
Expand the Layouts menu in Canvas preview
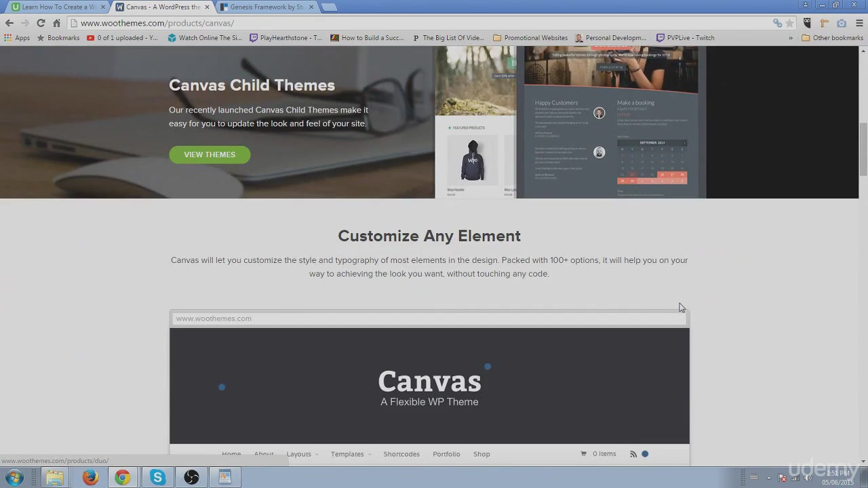(x=302, y=454)
